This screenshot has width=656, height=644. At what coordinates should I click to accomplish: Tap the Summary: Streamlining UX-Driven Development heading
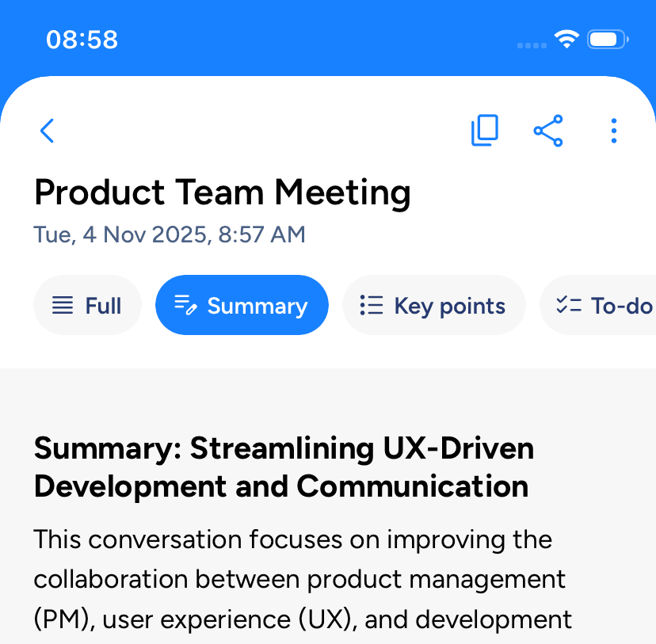(x=284, y=467)
